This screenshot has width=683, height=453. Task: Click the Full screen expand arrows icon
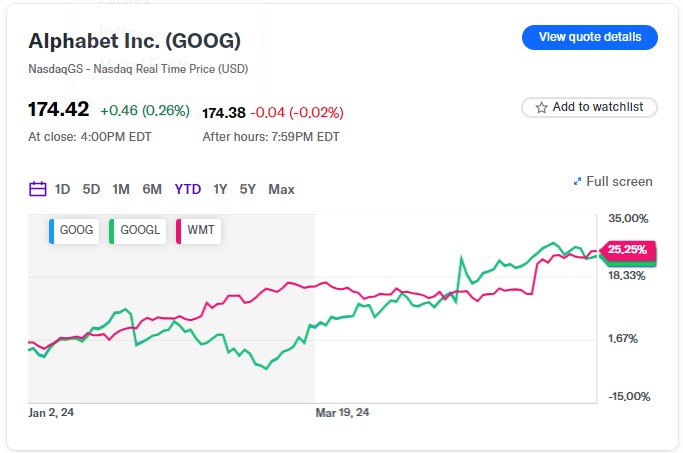(x=577, y=182)
